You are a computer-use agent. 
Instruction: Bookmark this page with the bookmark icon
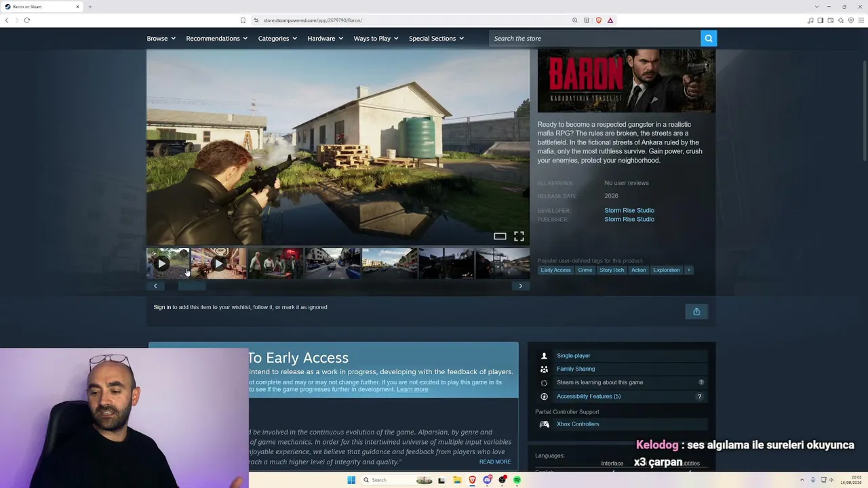tap(243, 20)
